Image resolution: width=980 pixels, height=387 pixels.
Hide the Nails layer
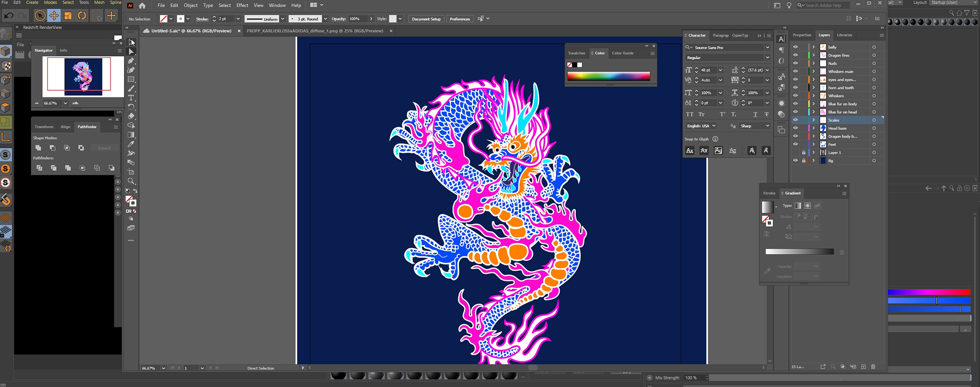point(795,63)
